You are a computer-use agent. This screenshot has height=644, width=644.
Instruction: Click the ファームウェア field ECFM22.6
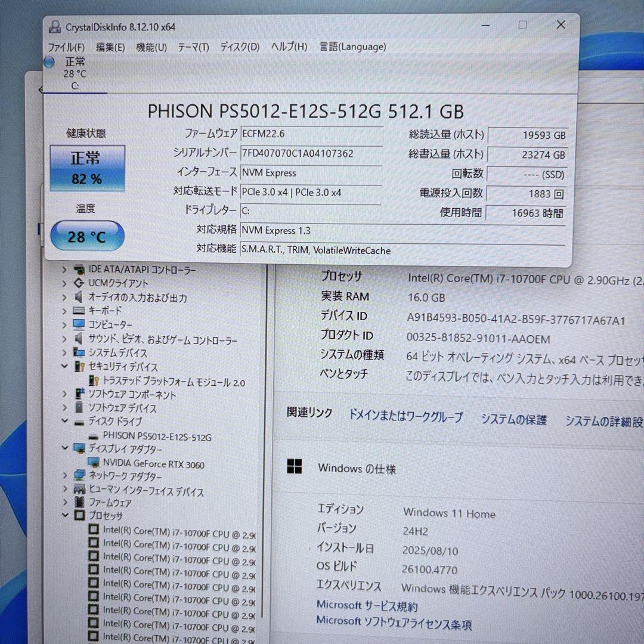(x=311, y=134)
